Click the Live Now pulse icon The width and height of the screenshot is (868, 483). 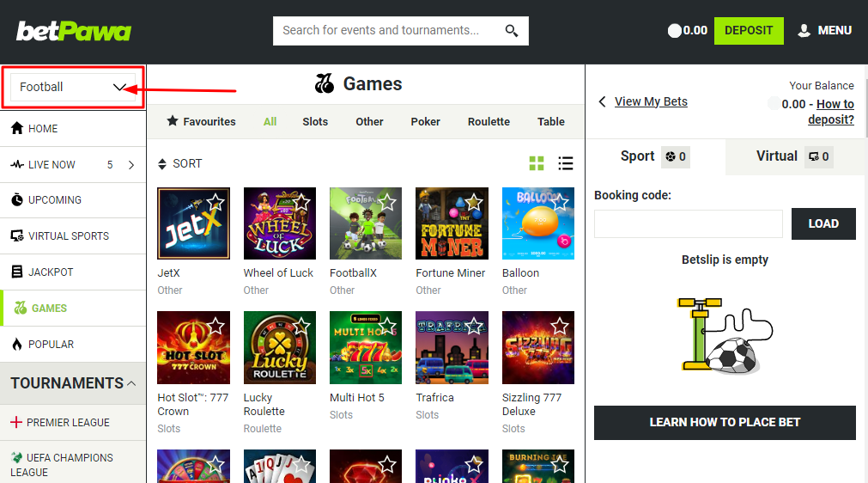tap(17, 164)
